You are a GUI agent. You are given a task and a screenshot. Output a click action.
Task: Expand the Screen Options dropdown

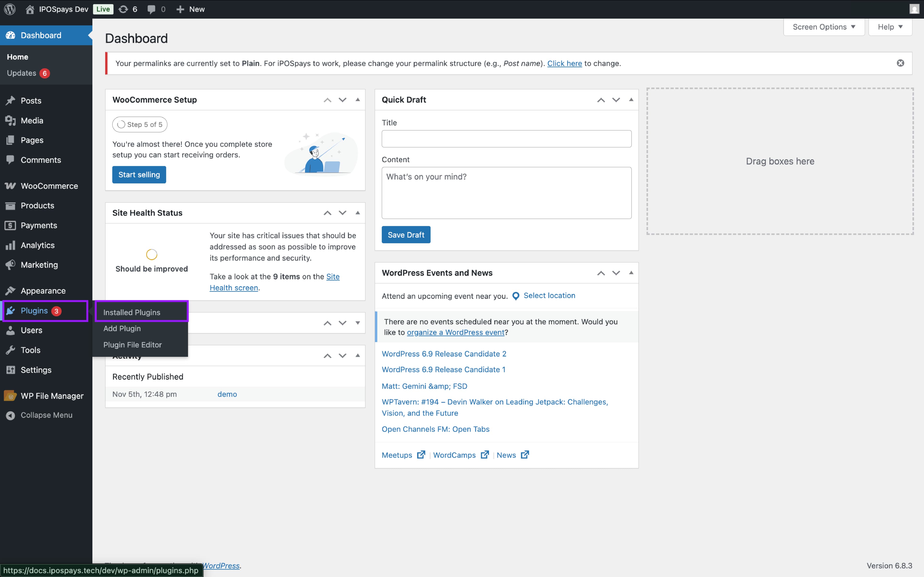coord(824,27)
